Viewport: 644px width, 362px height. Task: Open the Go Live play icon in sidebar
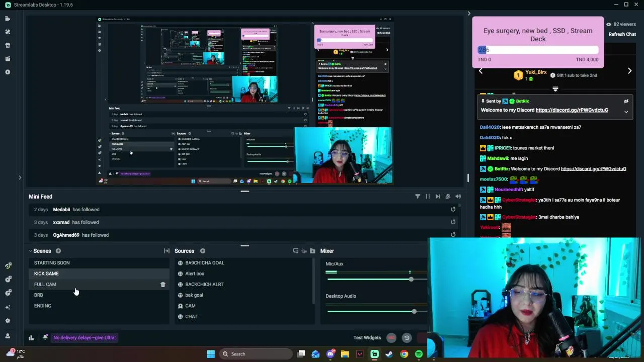(8, 72)
